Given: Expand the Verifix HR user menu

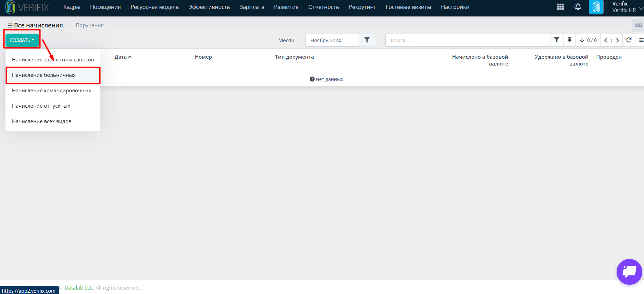Looking at the screenshot, I should click(x=628, y=7).
